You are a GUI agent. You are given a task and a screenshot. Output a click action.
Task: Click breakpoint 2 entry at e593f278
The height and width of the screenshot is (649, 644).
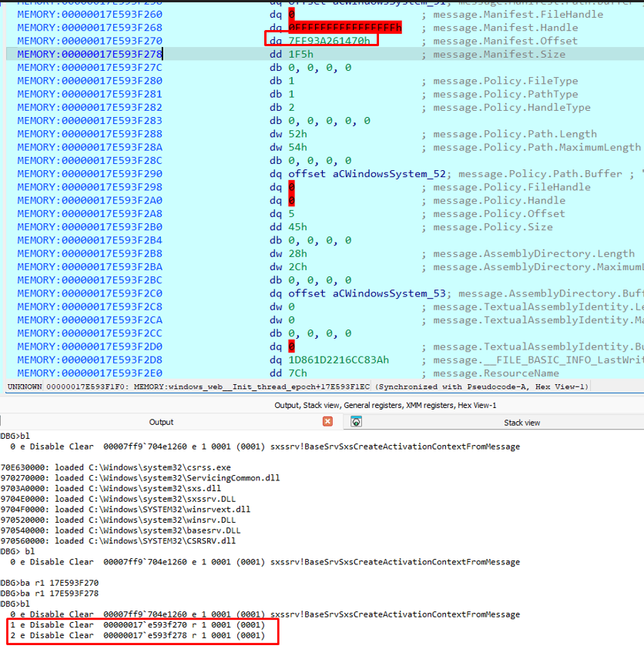[x=137, y=635]
